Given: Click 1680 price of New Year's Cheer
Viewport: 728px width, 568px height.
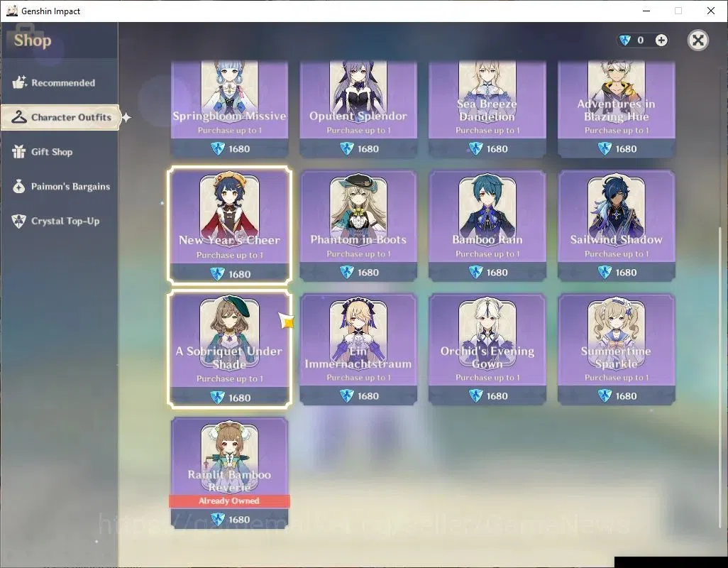Looking at the screenshot, I should [239, 275].
